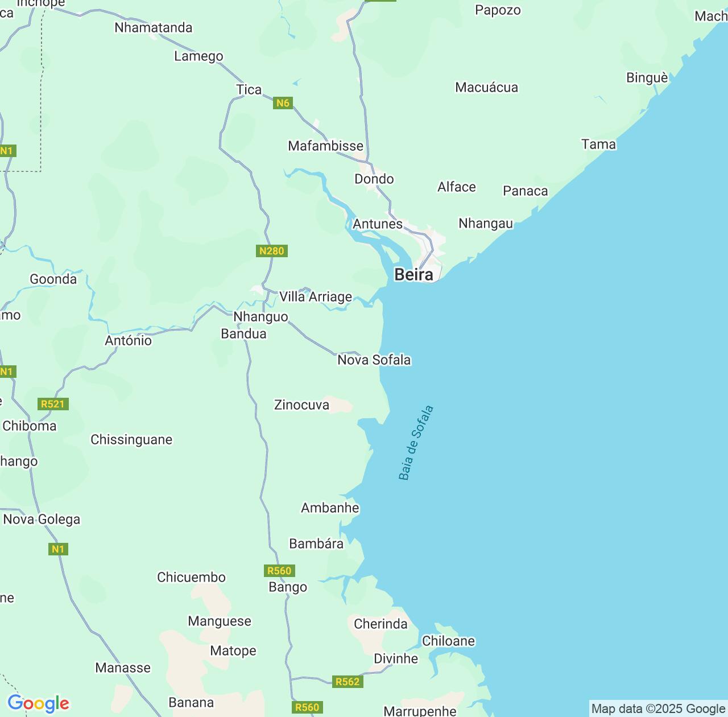
Task: Click the R562 road shield near Divinhe
Action: tap(348, 682)
